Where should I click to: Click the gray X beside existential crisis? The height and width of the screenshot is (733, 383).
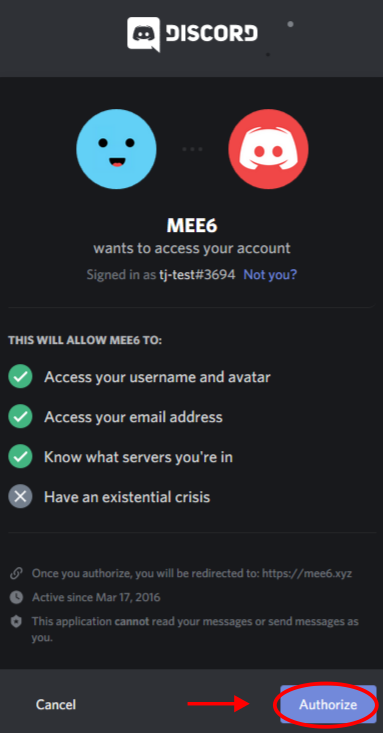click(x=20, y=496)
